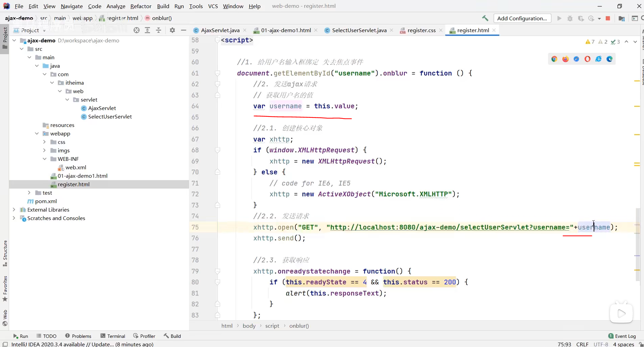Expand the External Libraries node

14,210
